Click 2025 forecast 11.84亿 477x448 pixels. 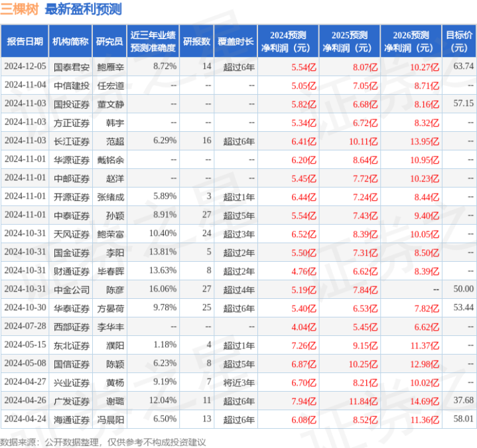364,401
